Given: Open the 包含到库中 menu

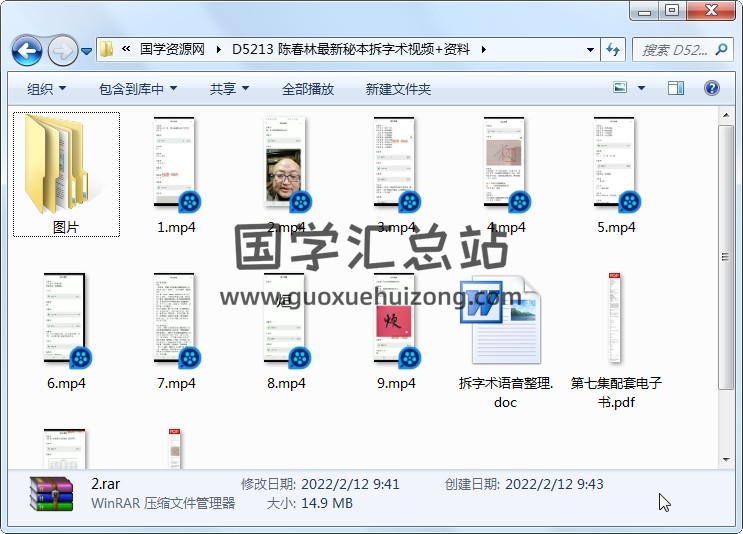Looking at the screenshot, I should click(x=138, y=89).
